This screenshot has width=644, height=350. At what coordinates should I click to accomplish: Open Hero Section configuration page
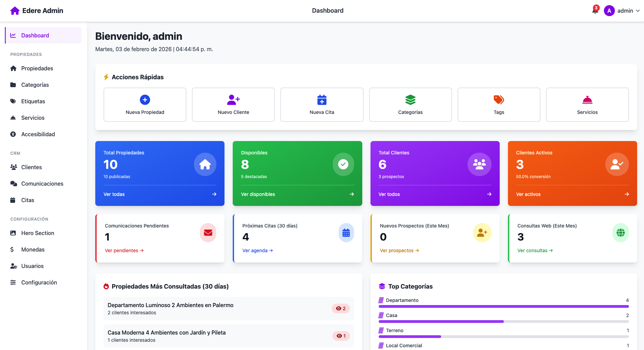(x=38, y=233)
